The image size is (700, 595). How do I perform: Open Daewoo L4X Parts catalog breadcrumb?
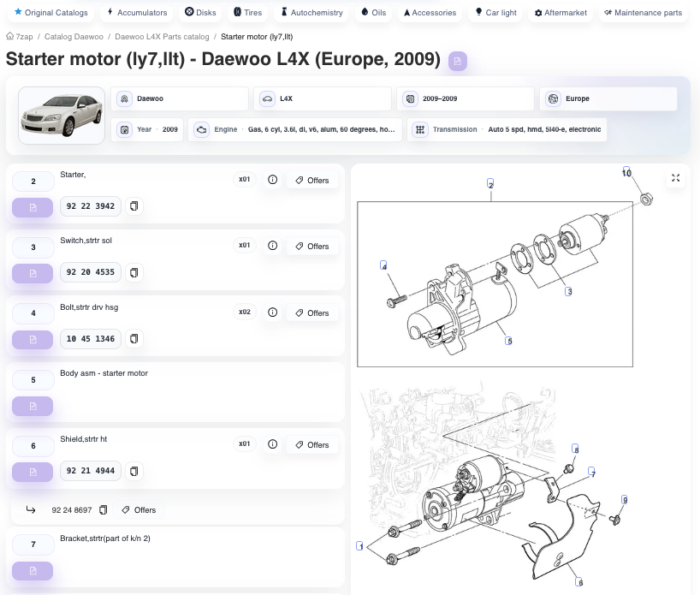[162, 37]
